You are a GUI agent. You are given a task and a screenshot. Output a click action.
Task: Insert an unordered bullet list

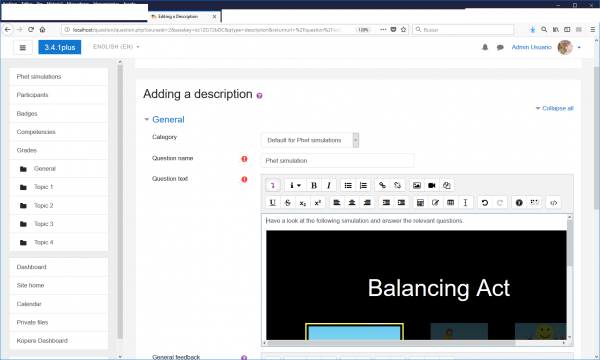[348, 186]
